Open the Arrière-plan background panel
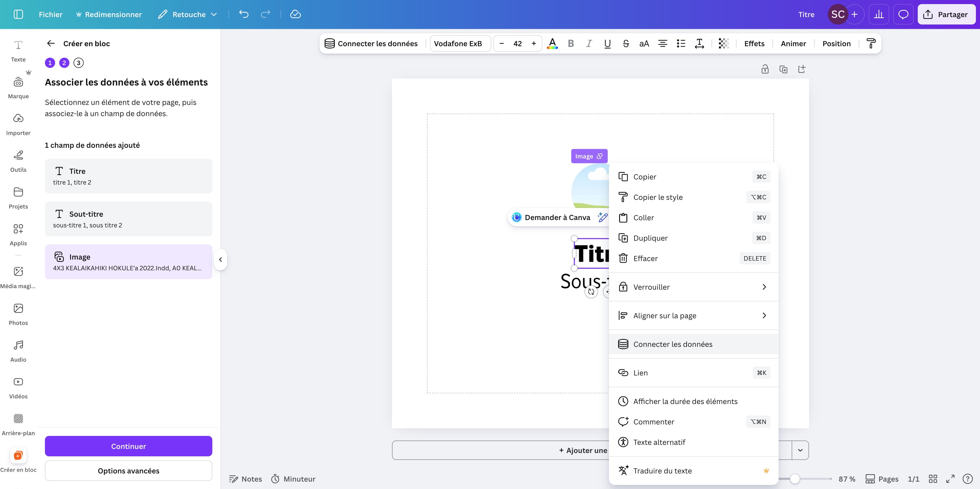This screenshot has width=980, height=489. click(18, 425)
